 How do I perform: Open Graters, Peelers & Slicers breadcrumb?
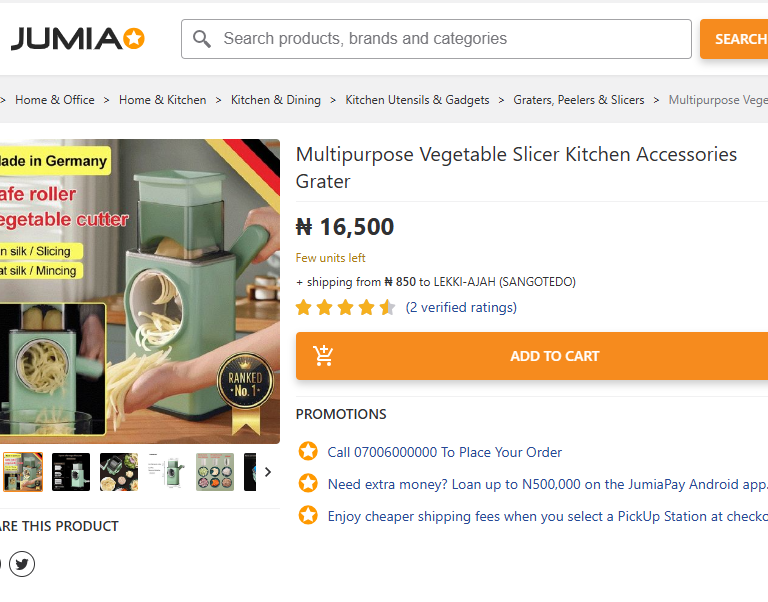579,100
